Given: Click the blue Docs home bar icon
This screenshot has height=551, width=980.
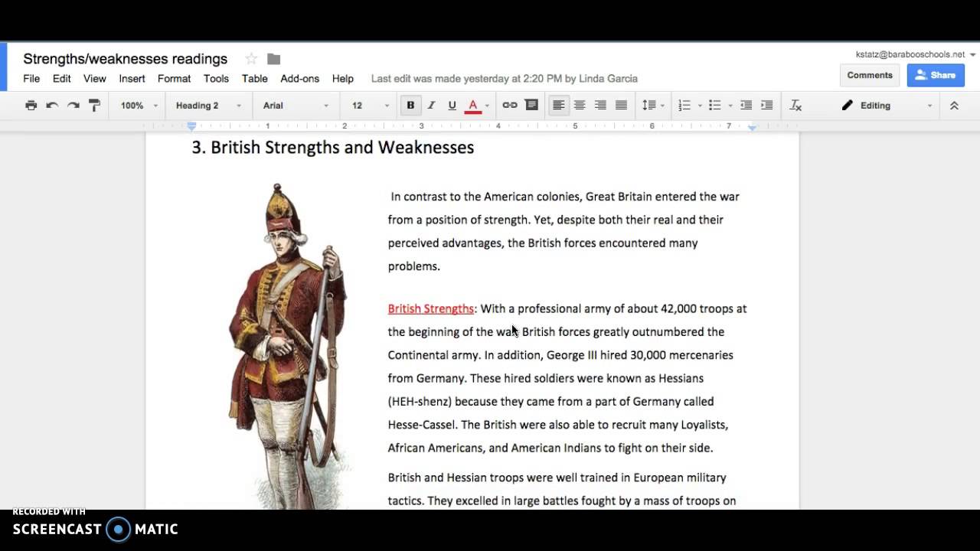Looking at the screenshot, I should 3,67.
